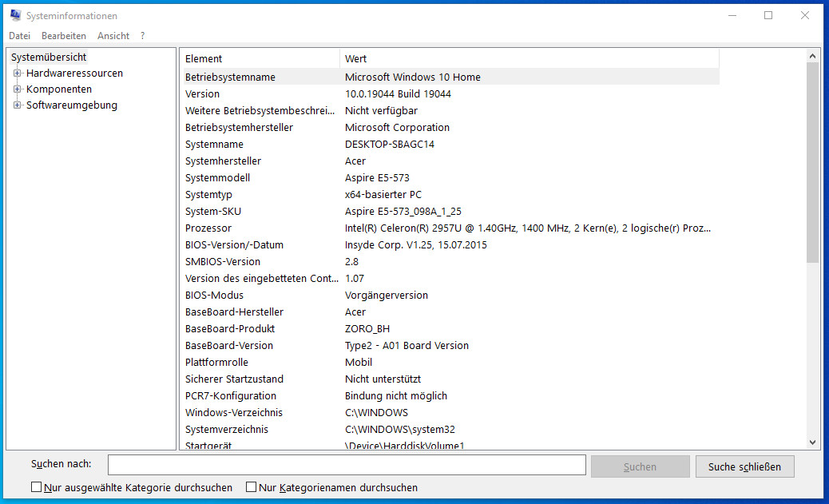
Task: Click the vertical scrollbar thumb
Action: click(x=812, y=162)
